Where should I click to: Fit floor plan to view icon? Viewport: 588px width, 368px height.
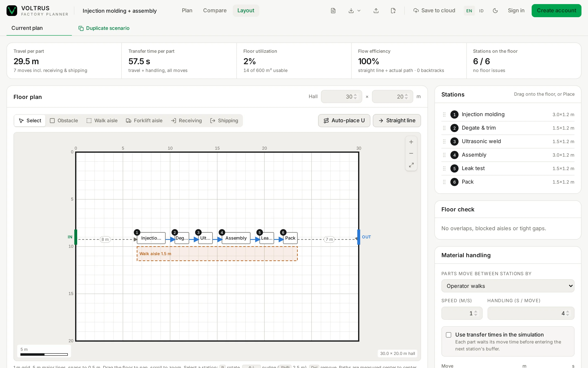click(x=411, y=165)
